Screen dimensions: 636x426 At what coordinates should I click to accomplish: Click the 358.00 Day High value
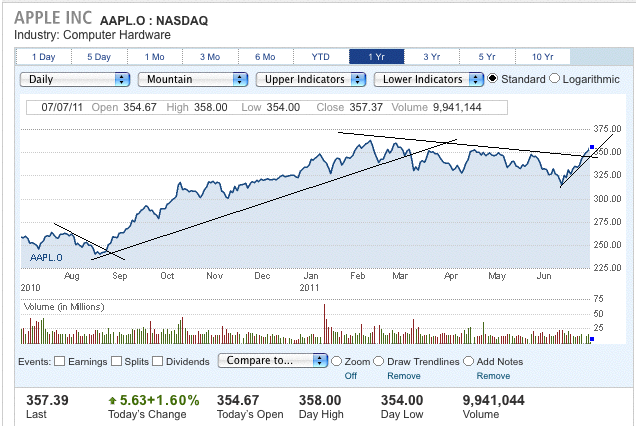tap(320, 400)
